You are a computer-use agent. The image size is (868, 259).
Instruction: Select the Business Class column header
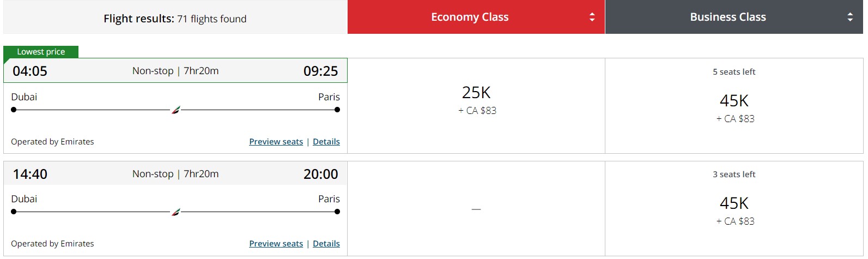(734, 17)
